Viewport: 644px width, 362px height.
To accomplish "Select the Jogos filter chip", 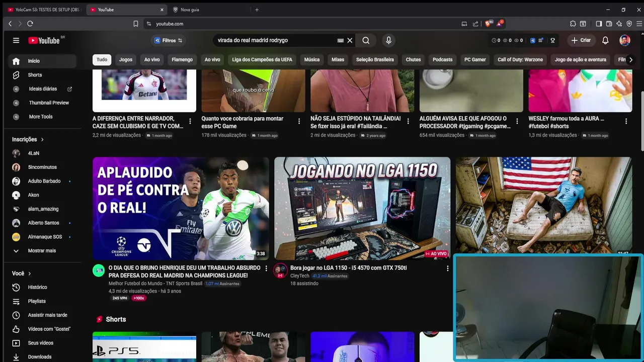I will tap(126, 59).
